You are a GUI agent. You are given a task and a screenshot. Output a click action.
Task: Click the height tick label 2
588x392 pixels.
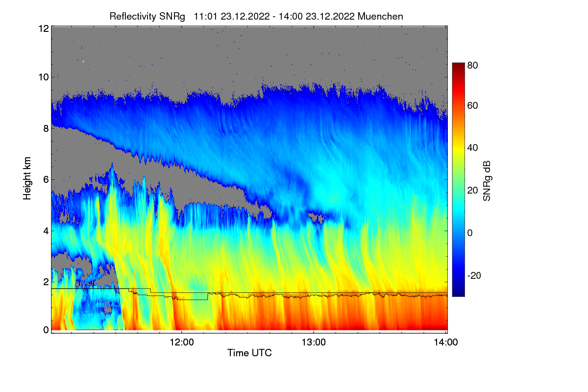tap(46, 282)
